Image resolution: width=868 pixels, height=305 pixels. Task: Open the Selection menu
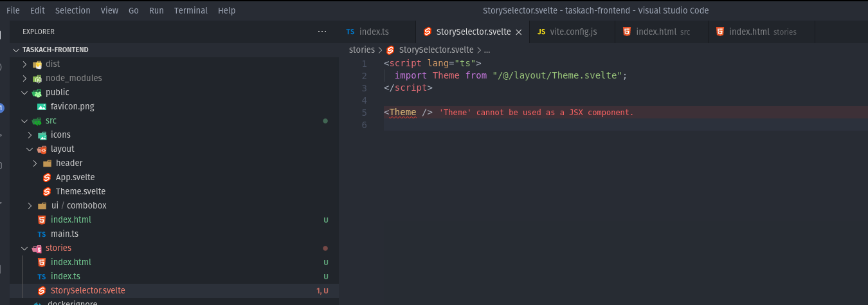(73, 10)
